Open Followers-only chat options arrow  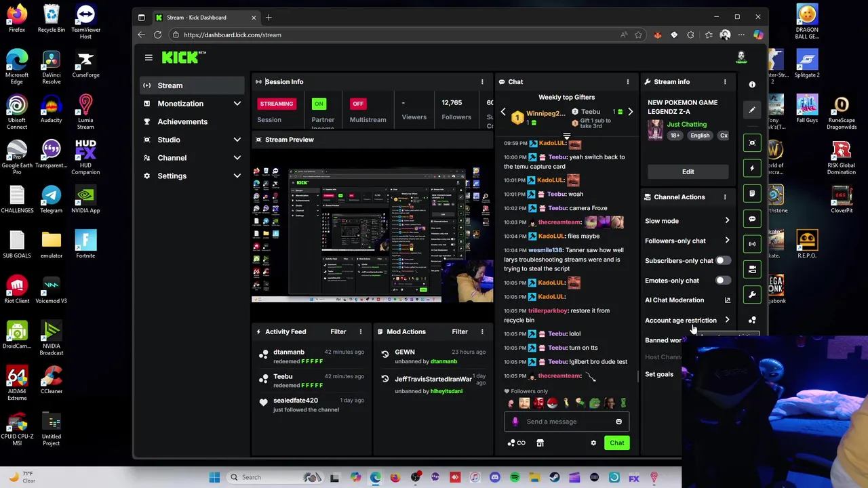(727, 241)
